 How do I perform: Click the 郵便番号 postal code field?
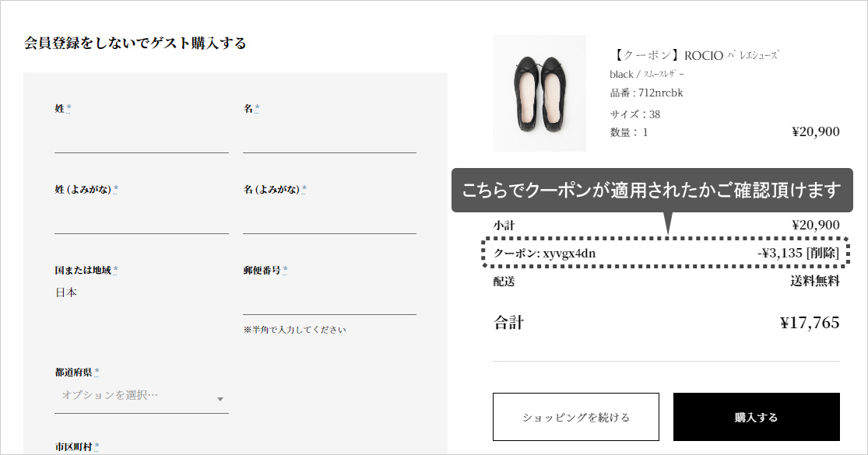point(329,299)
